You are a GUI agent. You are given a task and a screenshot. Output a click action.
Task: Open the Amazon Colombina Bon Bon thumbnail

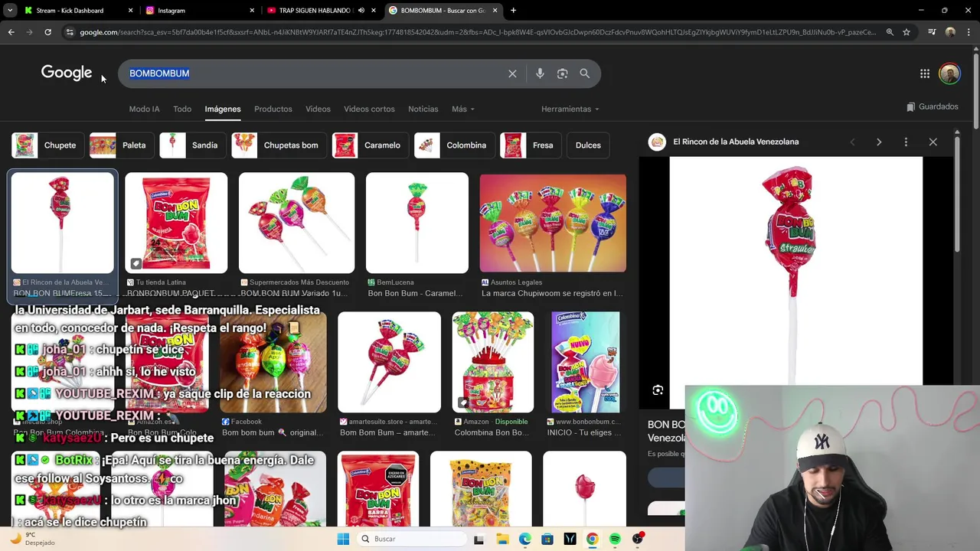pos(492,362)
